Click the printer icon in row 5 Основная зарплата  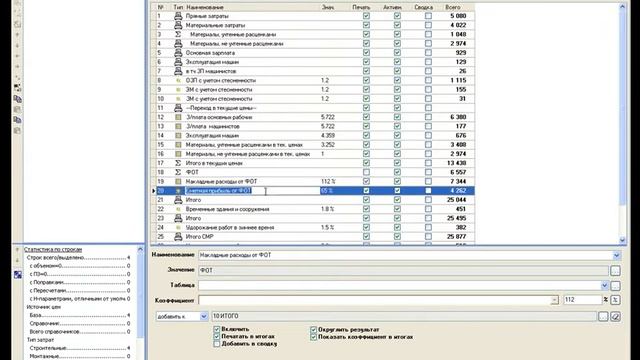point(178,53)
